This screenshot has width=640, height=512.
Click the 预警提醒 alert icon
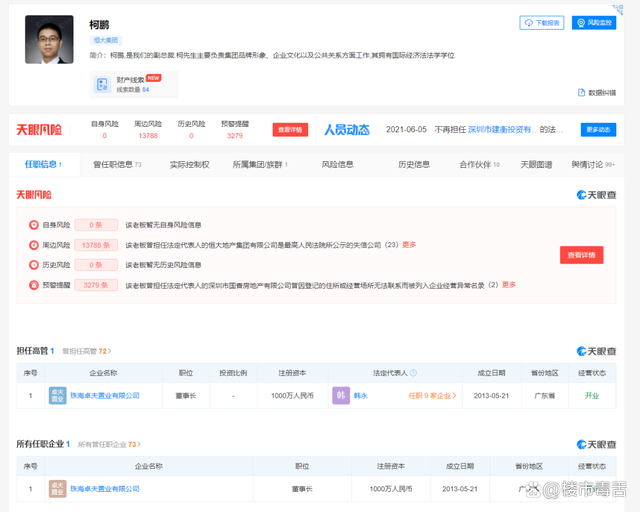(x=33, y=285)
